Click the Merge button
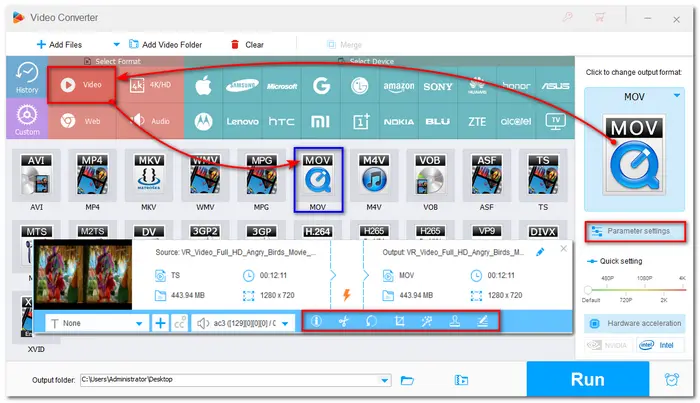The height and width of the screenshot is (403, 700). pyautogui.click(x=344, y=45)
